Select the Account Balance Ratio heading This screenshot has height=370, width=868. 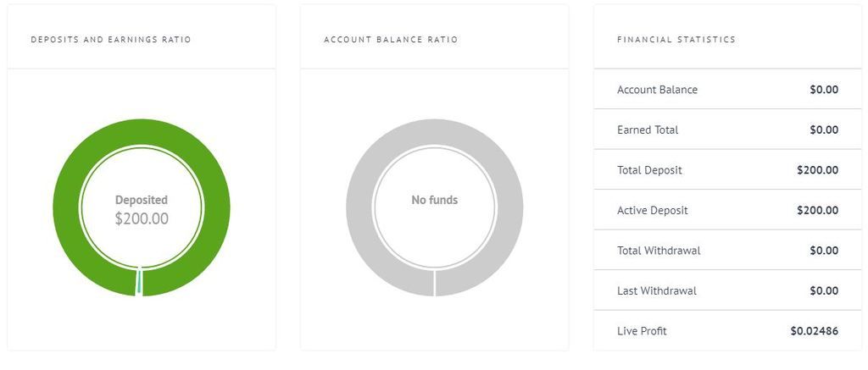[x=391, y=40]
